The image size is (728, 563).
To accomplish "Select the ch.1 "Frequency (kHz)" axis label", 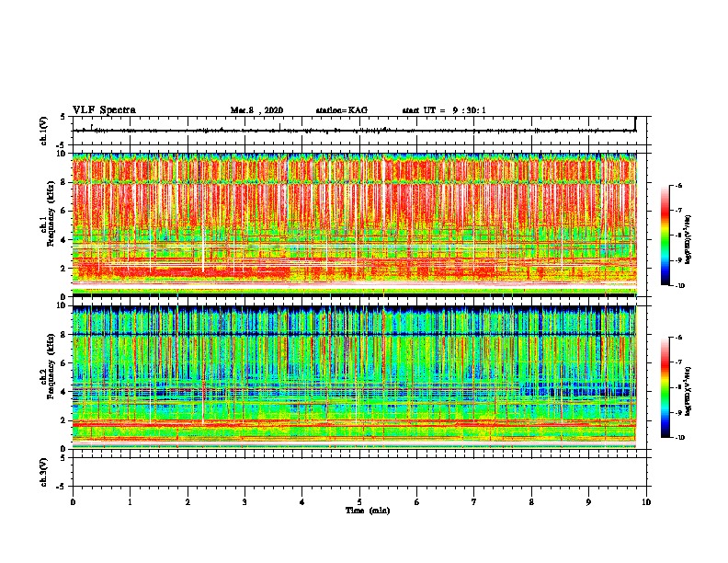I will pyautogui.click(x=51, y=214).
